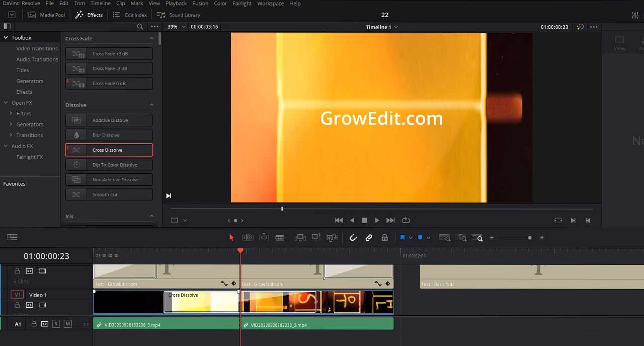The width and height of the screenshot is (644, 346).
Task: Open the Timeline menu
Action: [101, 4]
